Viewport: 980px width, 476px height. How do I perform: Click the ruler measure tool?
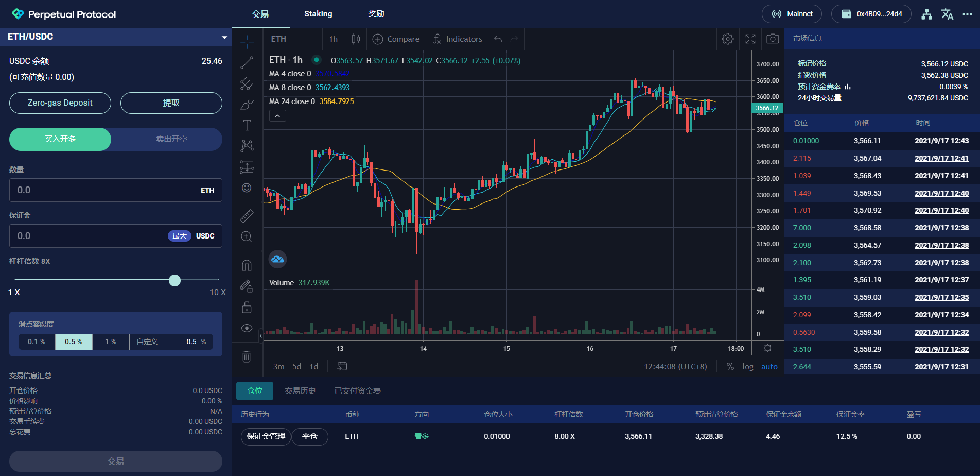(x=247, y=216)
